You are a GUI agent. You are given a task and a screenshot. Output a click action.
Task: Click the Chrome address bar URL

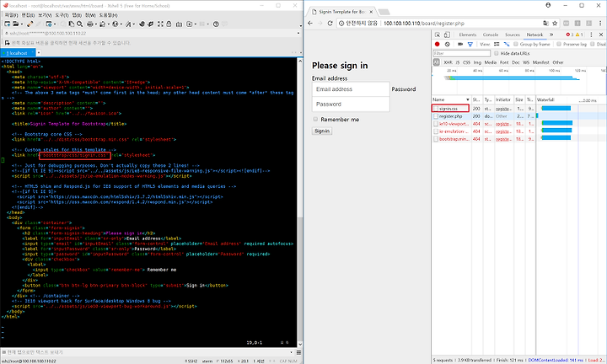(424, 24)
